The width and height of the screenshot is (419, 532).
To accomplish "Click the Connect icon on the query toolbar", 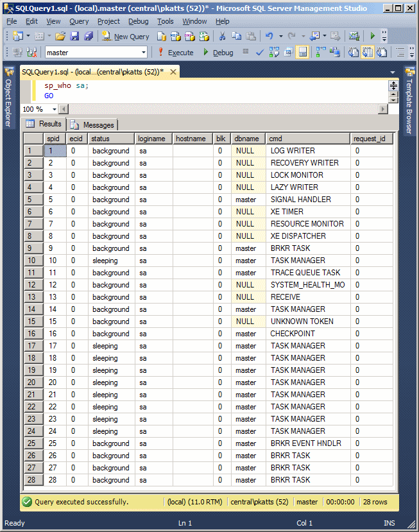I will coord(17,53).
